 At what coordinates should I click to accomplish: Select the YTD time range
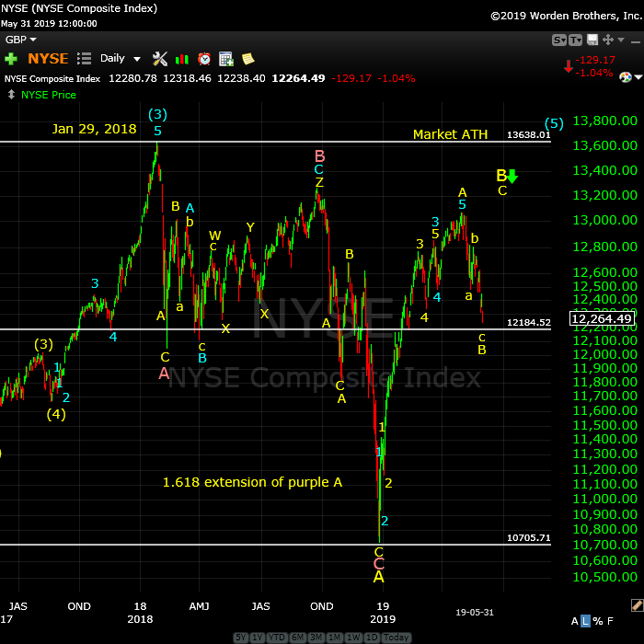coord(277,638)
